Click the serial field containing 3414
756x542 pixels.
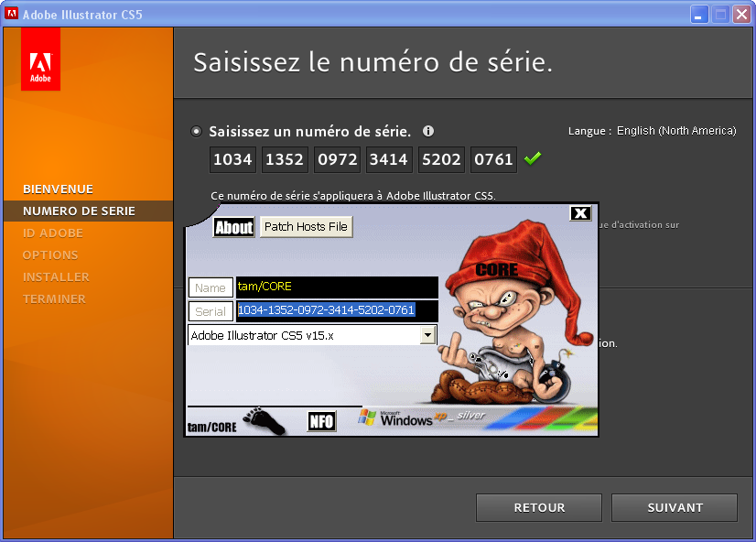pyautogui.click(x=389, y=159)
